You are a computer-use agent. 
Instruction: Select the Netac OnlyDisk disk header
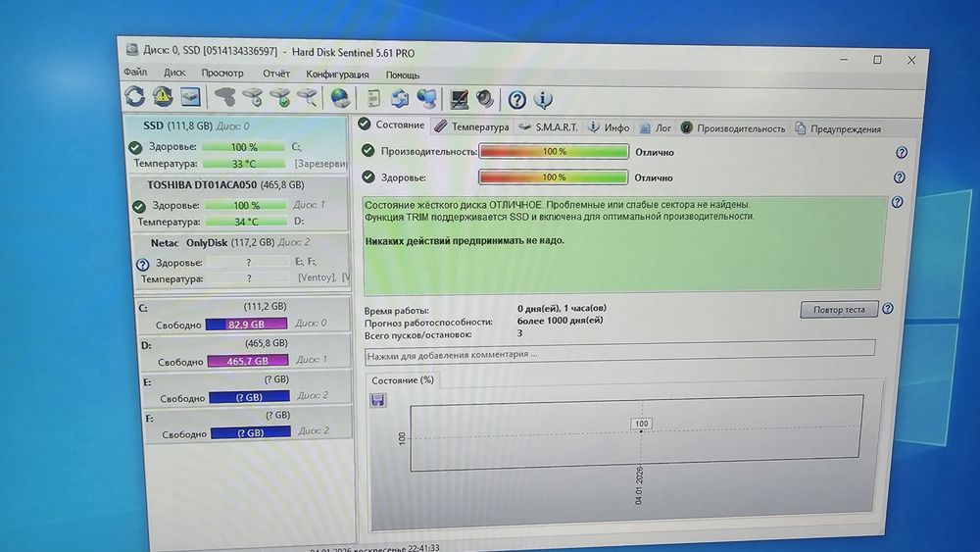(230, 242)
